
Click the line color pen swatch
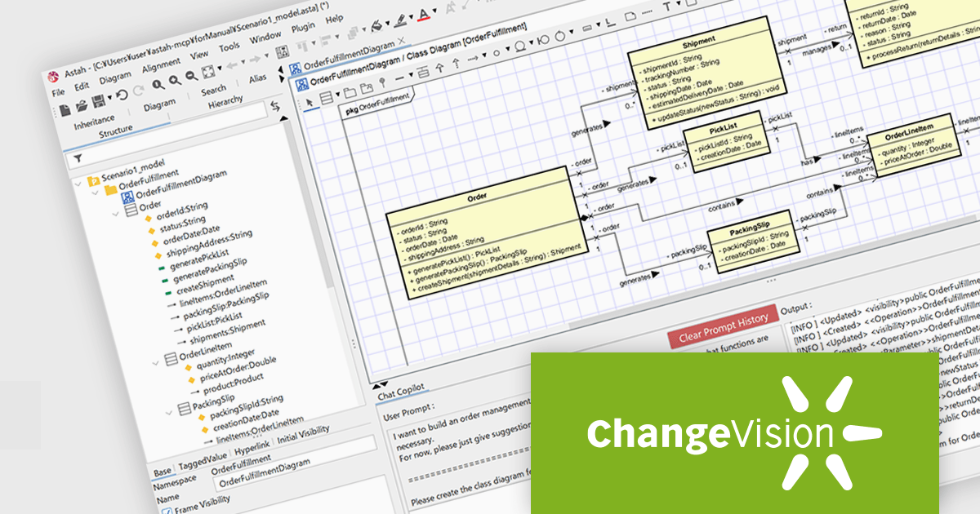(x=401, y=20)
